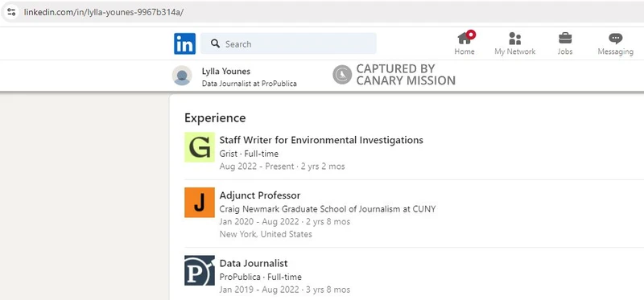Select 'Grist · Full-time' text
644x300 pixels.
click(x=249, y=154)
